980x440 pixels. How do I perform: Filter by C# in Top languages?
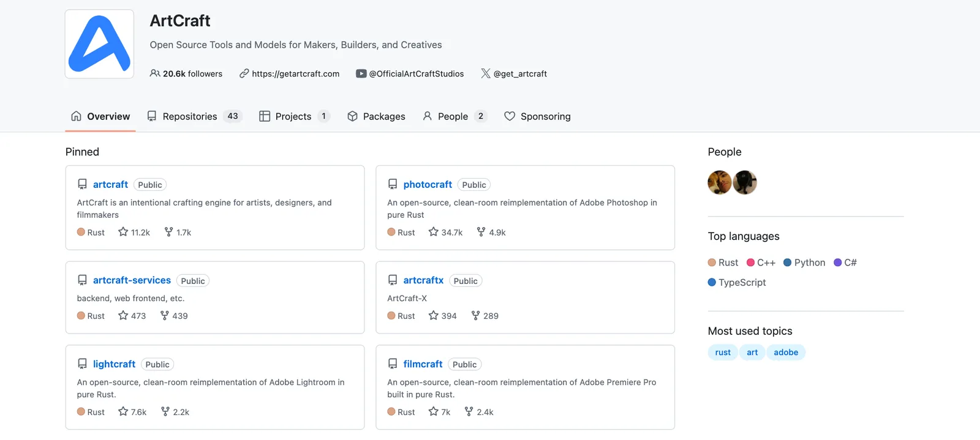pyautogui.click(x=845, y=263)
